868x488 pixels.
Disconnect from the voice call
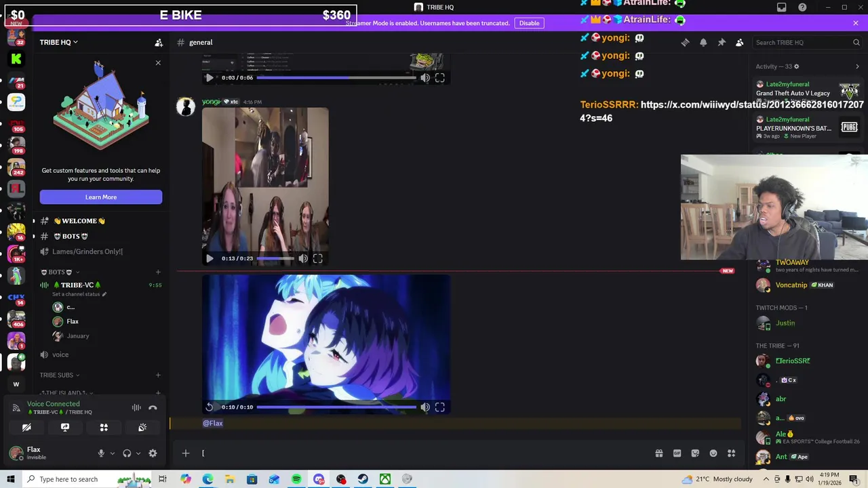153,407
